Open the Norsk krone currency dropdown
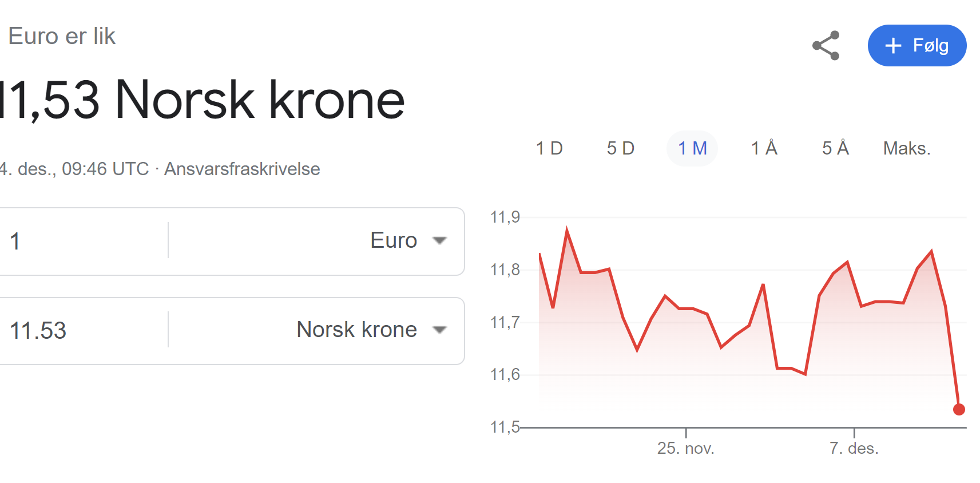Viewport: 980px width, 483px height. click(x=316, y=330)
